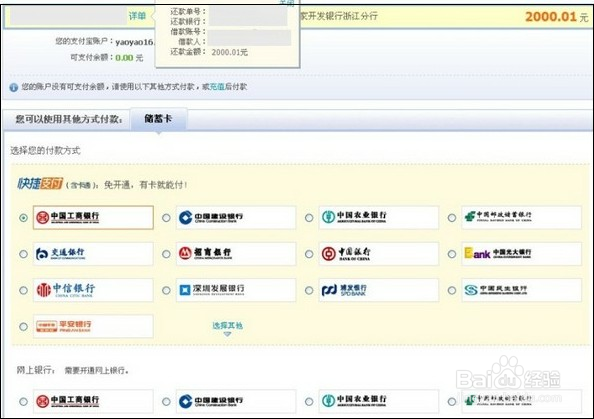Select Construction Bank radio under 网上银行
This screenshot has width=594, height=419.
pyautogui.click(x=166, y=402)
